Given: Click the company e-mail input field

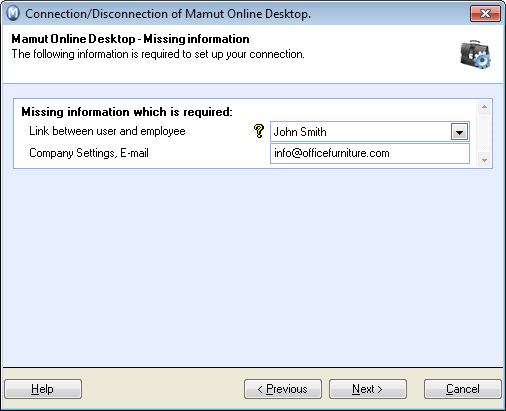Looking at the screenshot, I should click(370, 153).
